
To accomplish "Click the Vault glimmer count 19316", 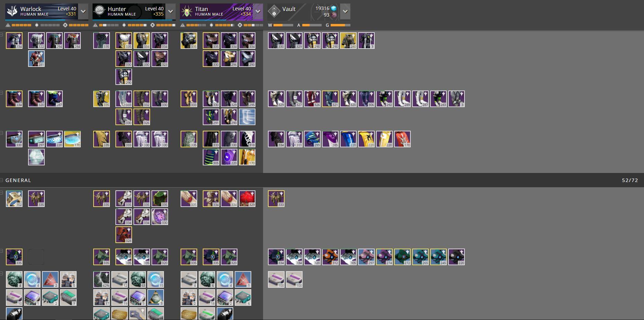I will tap(322, 8).
